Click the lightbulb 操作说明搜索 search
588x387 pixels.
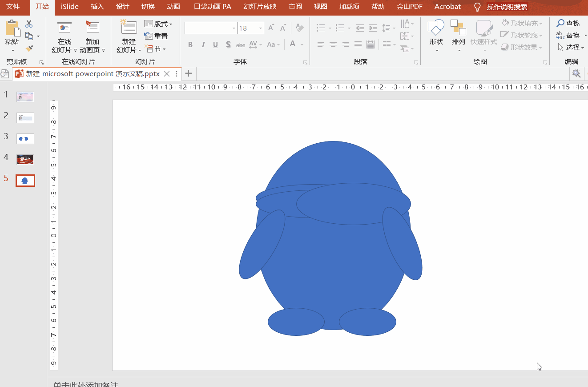click(501, 7)
